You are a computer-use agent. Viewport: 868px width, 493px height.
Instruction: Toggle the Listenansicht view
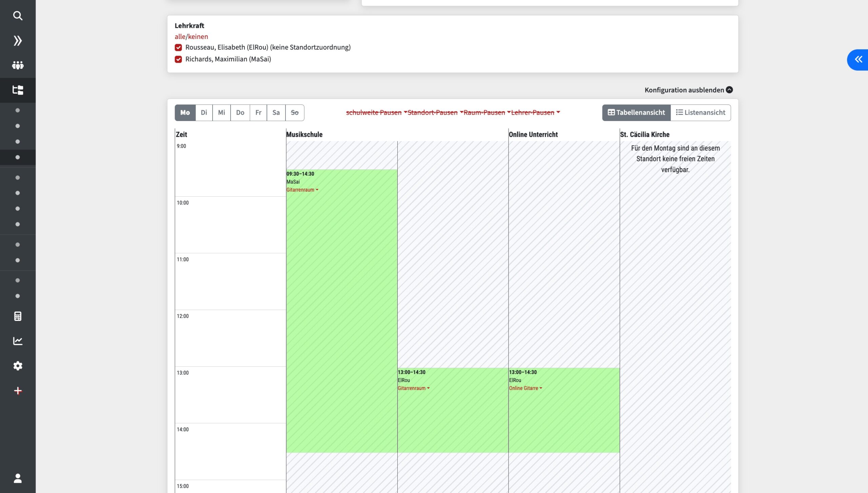click(x=701, y=113)
